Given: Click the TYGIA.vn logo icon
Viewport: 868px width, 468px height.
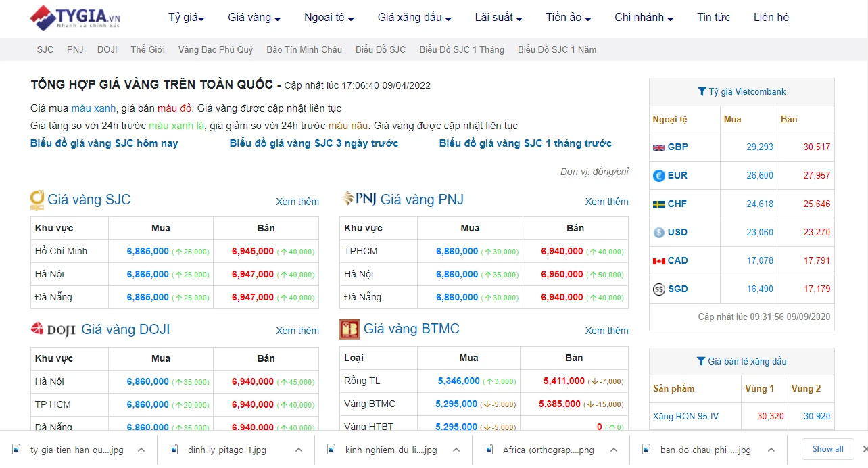Looking at the screenshot, I should 45,18.
